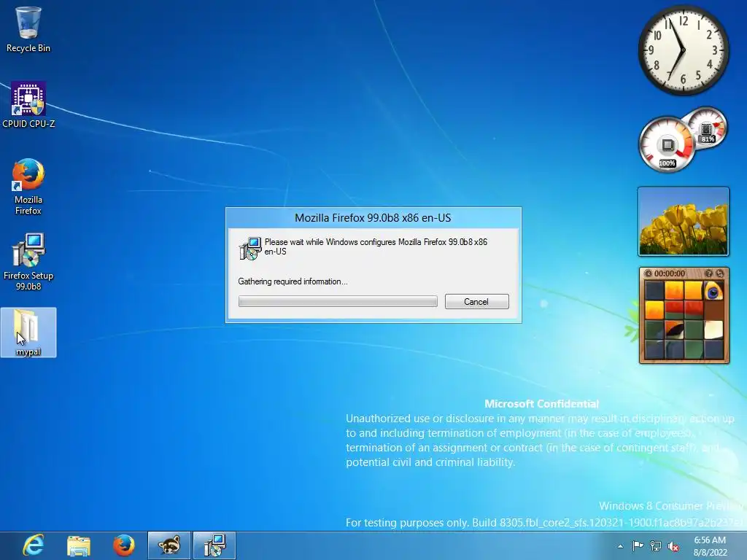Click the CPU meter gauge showing 100%
The width and height of the screenshot is (747, 560).
click(x=667, y=145)
